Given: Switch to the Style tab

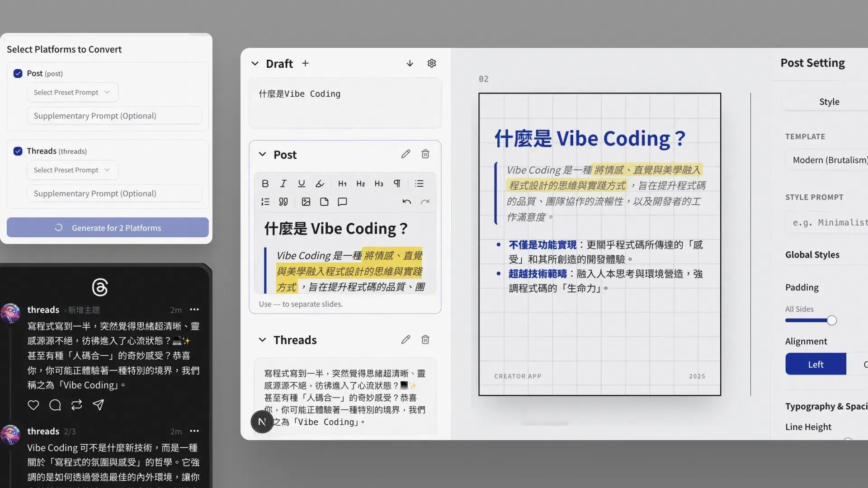Looking at the screenshot, I should [x=829, y=102].
